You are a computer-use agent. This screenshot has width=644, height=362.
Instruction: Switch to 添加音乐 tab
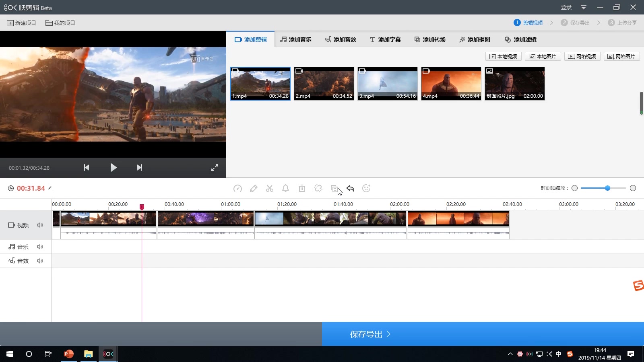[296, 39]
